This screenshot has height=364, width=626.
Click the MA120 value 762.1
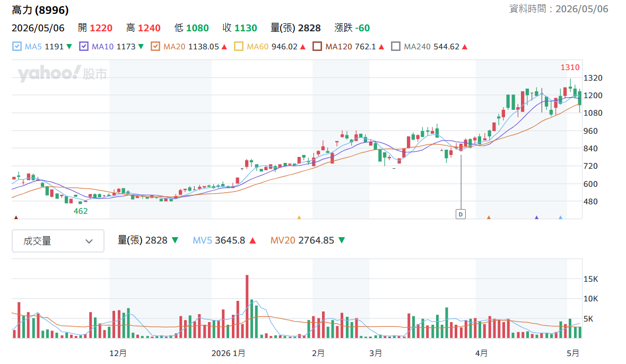pyautogui.click(x=366, y=47)
